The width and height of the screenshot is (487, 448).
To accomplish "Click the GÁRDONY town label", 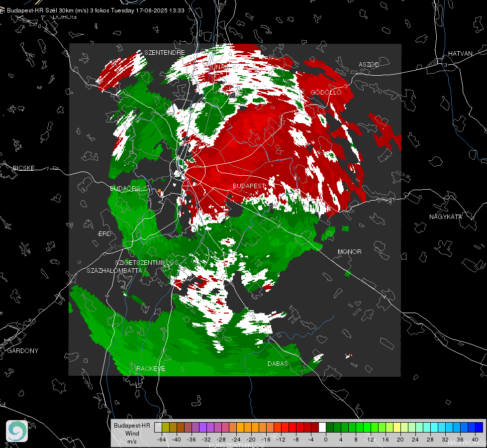I will tap(23, 351).
